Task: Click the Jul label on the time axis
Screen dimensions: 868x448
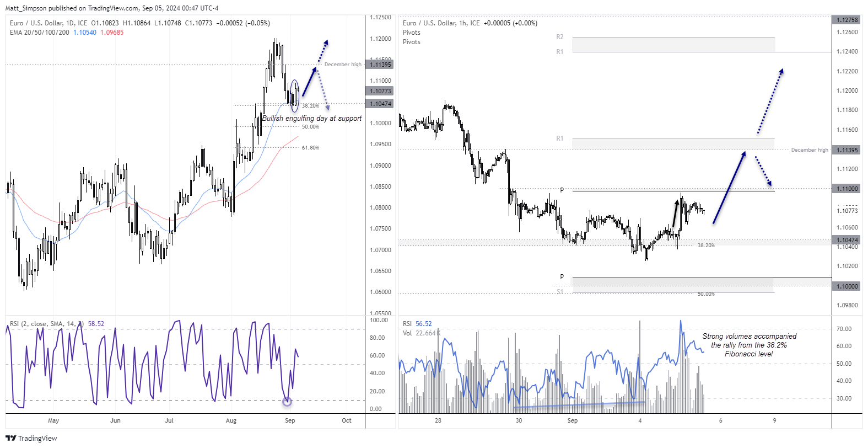Action: click(169, 420)
